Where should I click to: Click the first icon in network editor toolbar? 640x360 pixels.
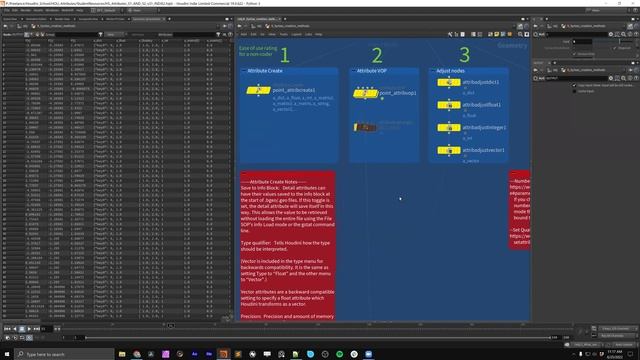click(450, 35)
